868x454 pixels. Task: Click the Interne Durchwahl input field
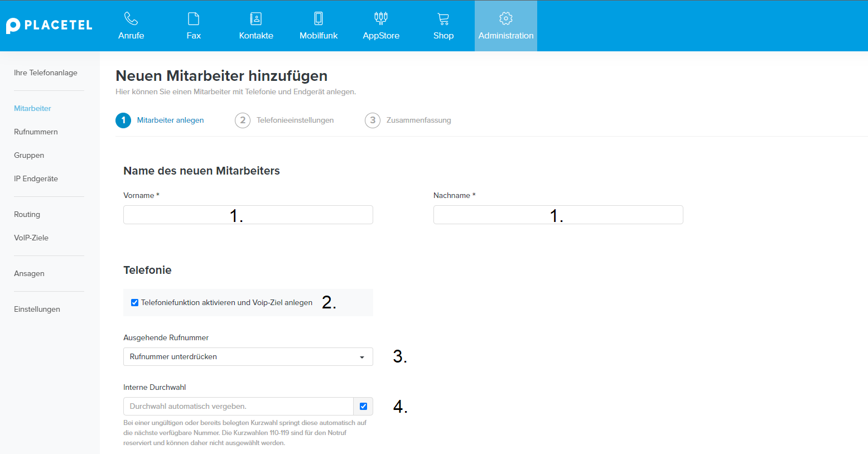pyautogui.click(x=238, y=406)
